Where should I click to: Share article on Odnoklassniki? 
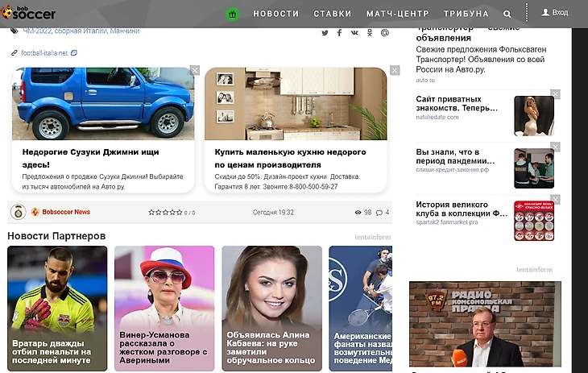click(x=370, y=33)
